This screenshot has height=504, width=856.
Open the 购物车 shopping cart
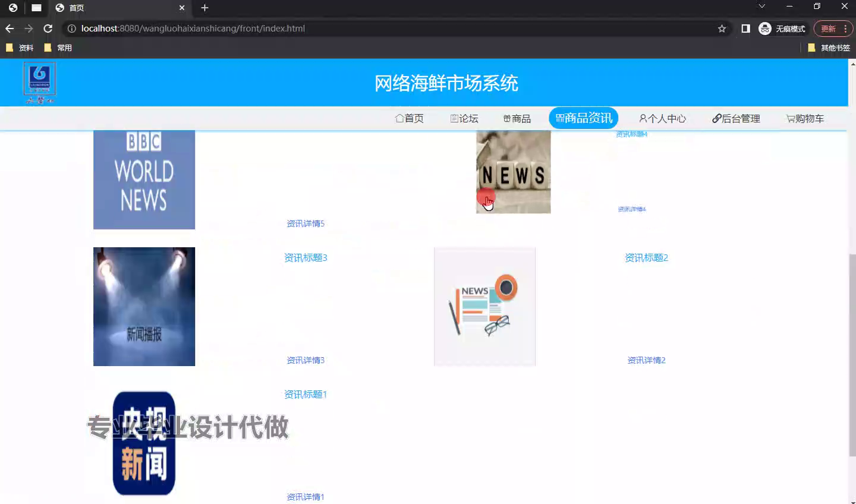point(805,118)
